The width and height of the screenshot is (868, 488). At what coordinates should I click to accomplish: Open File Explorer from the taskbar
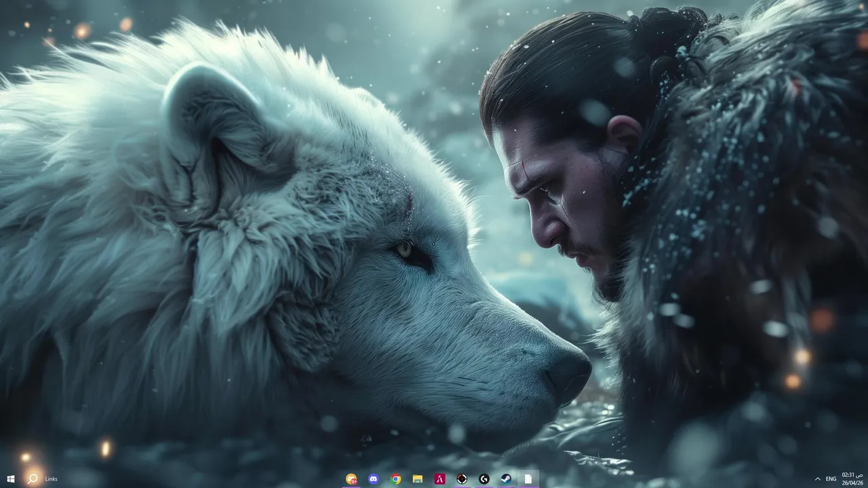(x=418, y=479)
